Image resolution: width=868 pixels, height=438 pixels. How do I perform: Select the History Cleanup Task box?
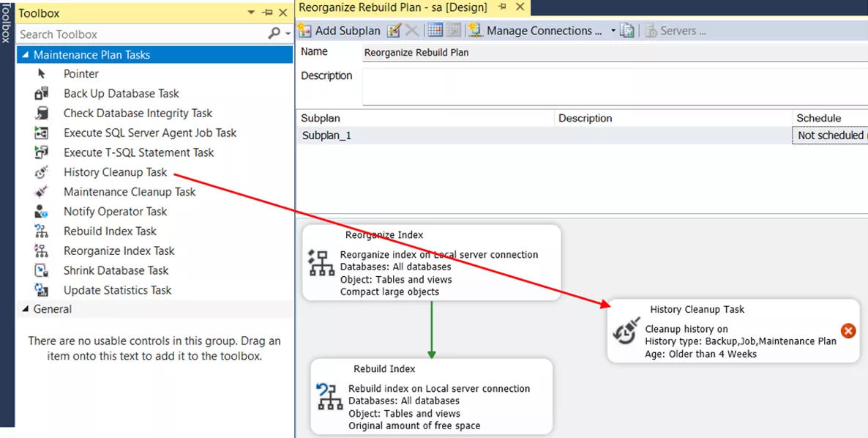733,331
